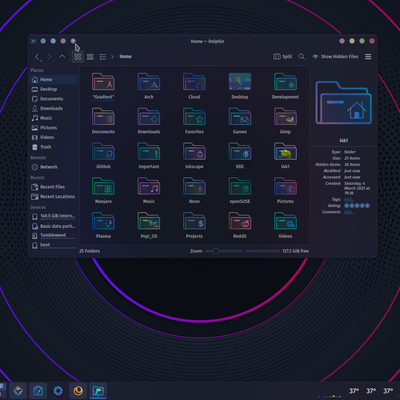Image resolution: width=400 pixels, height=400 pixels.
Task: Open the Neon folder
Action: (x=194, y=190)
